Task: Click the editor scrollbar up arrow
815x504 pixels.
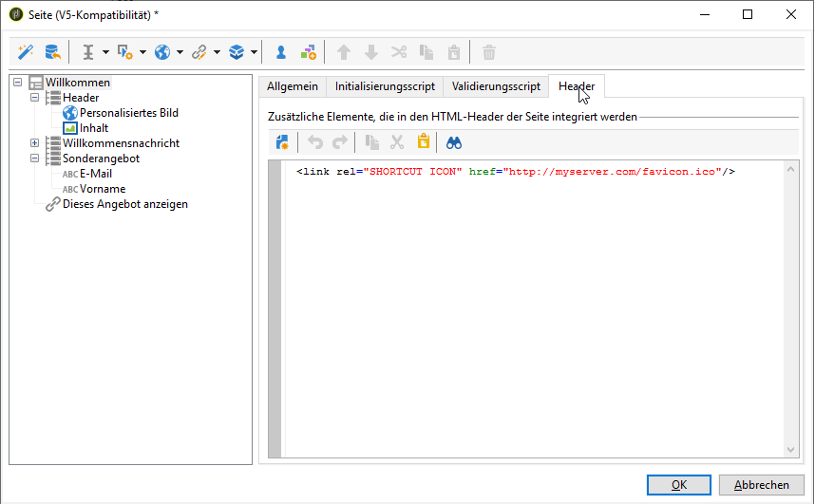Action: [790, 169]
